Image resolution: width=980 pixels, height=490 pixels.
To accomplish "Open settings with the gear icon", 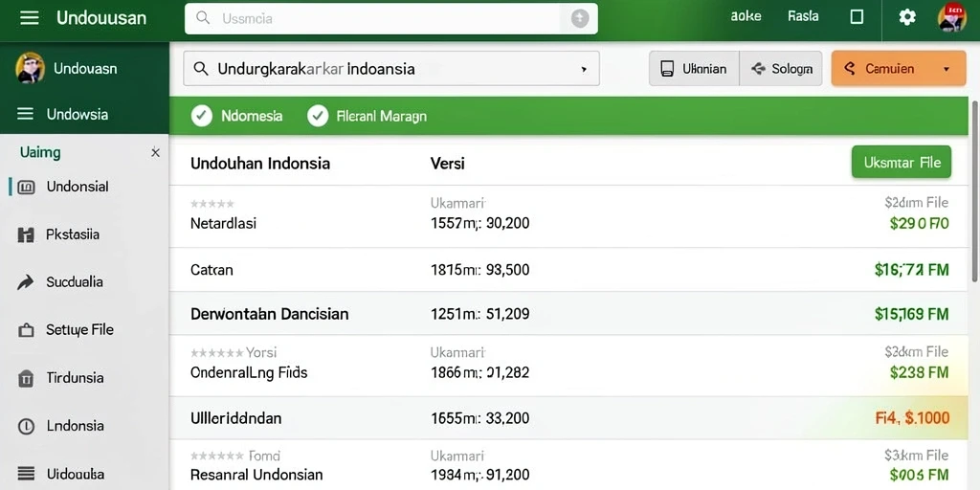I will [907, 17].
